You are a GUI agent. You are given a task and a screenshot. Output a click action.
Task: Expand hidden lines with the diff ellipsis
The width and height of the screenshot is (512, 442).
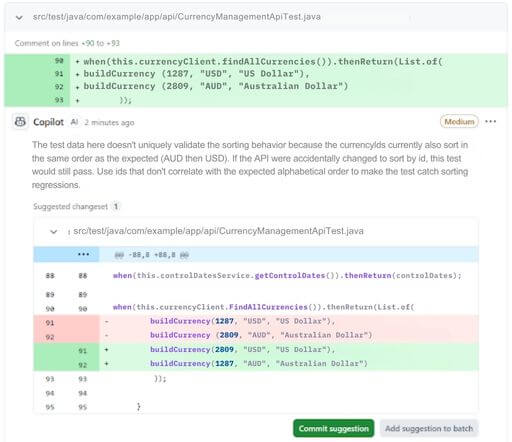pos(83,255)
